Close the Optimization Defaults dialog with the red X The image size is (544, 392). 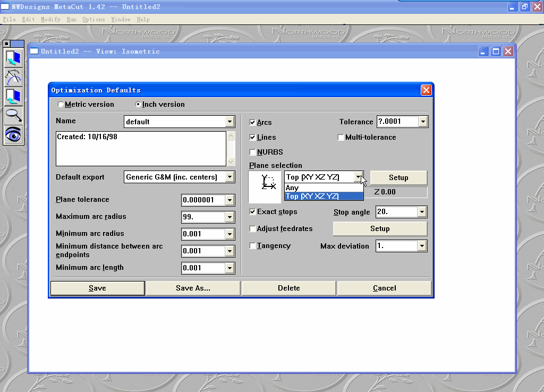[426, 90]
